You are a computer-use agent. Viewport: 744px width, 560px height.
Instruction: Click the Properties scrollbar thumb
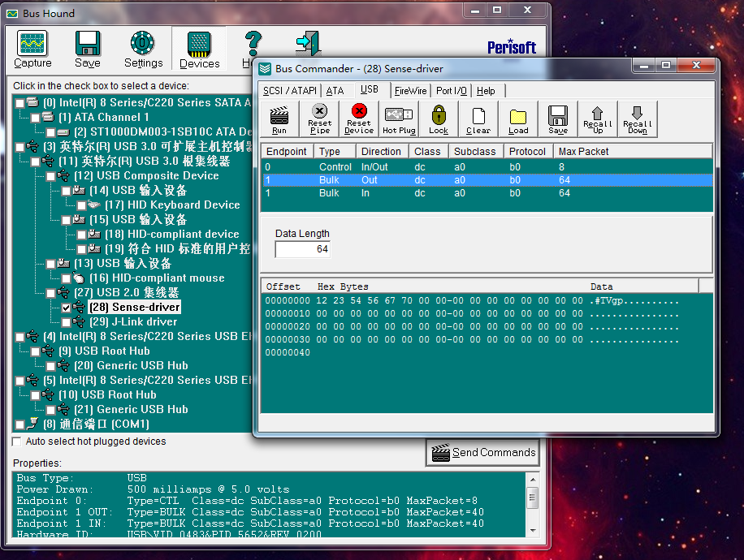532,498
